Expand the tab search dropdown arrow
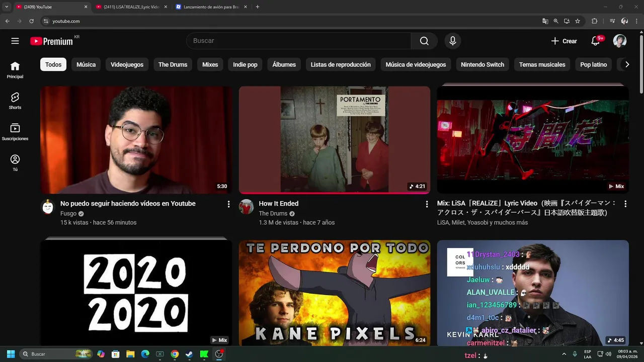This screenshot has width=644, height=362. [x=7, y=7]
